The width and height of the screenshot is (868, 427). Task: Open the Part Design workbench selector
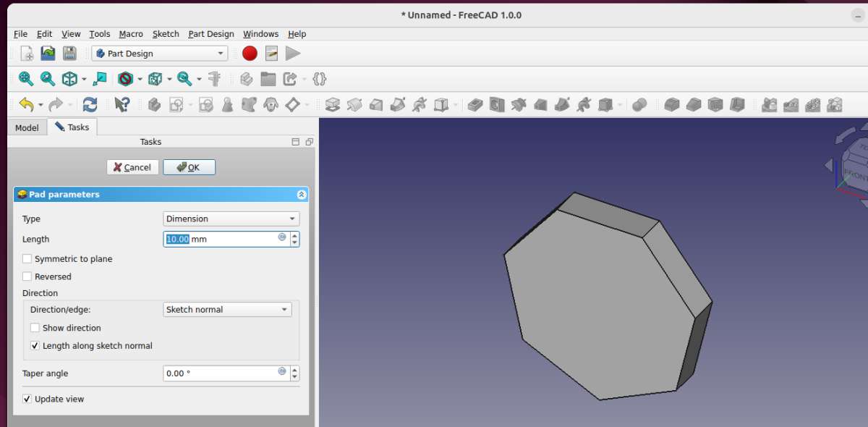pos(159,54)
